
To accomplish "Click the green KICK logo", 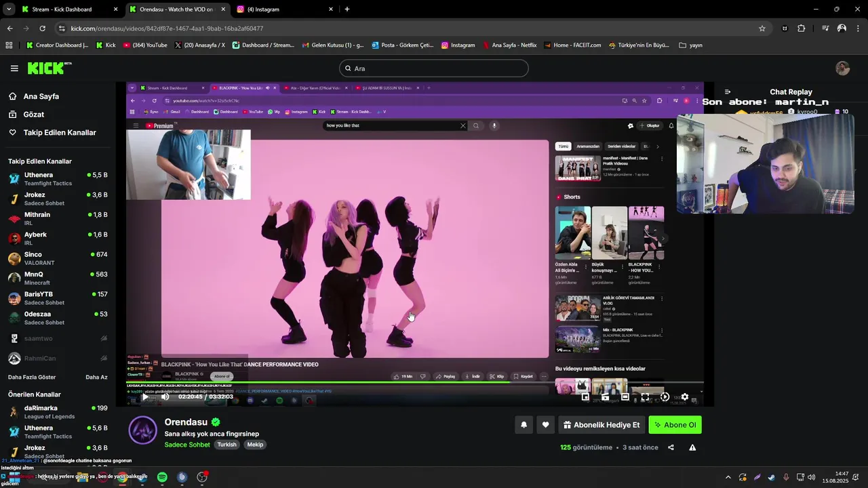I will click(50, 68).
